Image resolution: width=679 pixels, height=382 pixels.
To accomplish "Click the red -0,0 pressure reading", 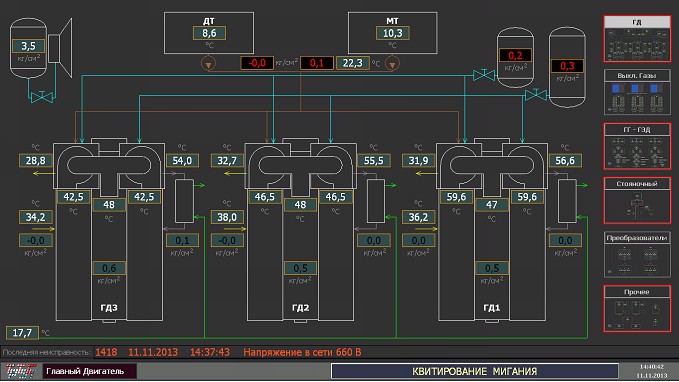I will click(x=257, y=63).
